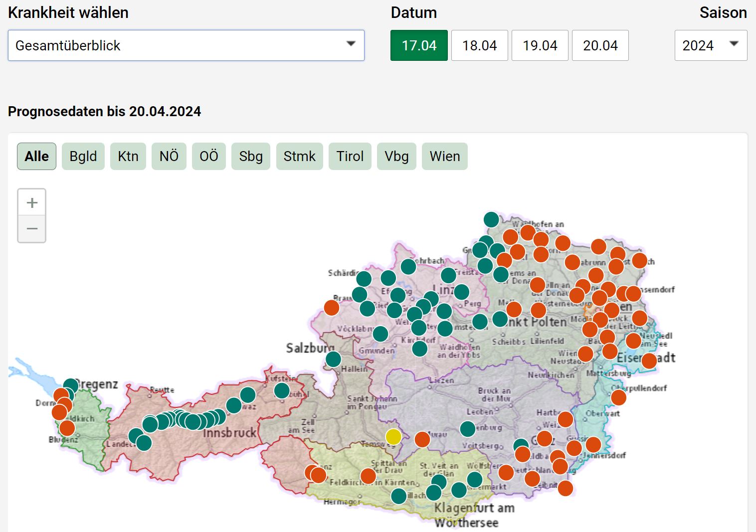Select date 19.04
The image size is (756, 532).
point(540,45)
